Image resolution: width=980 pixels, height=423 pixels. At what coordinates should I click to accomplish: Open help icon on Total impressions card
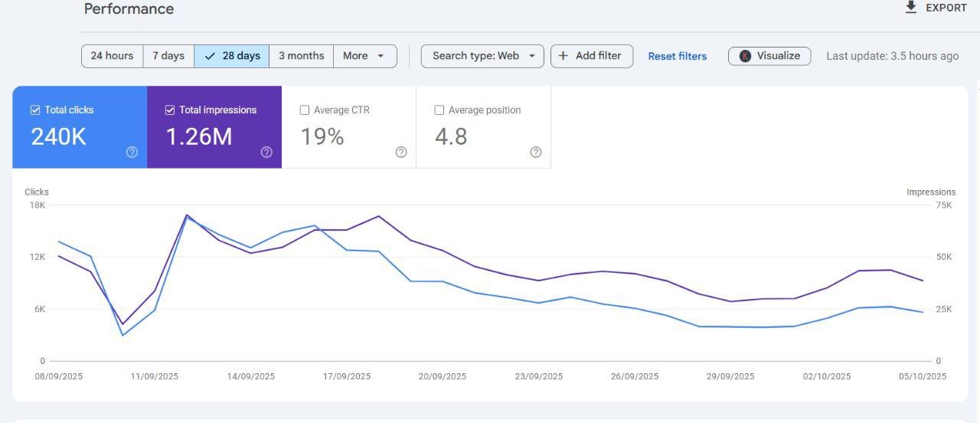pyautogui.click(x=266, y=152)
